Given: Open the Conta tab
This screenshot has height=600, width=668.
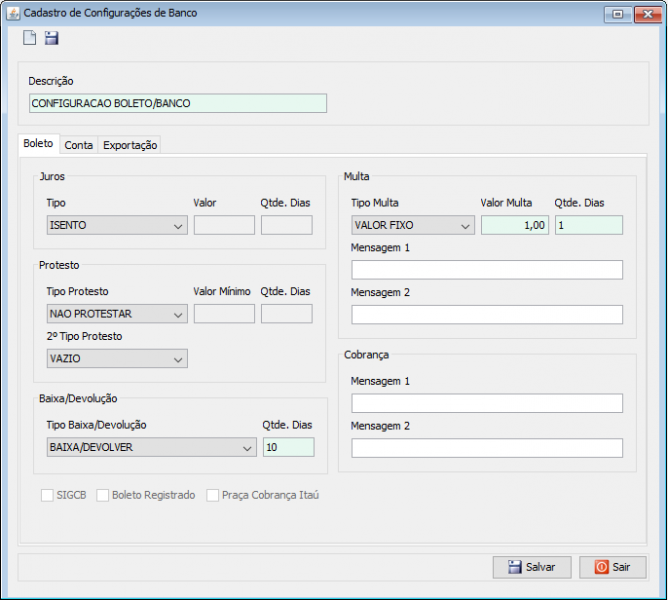Looking at the screenshot, I should [78, 145].
